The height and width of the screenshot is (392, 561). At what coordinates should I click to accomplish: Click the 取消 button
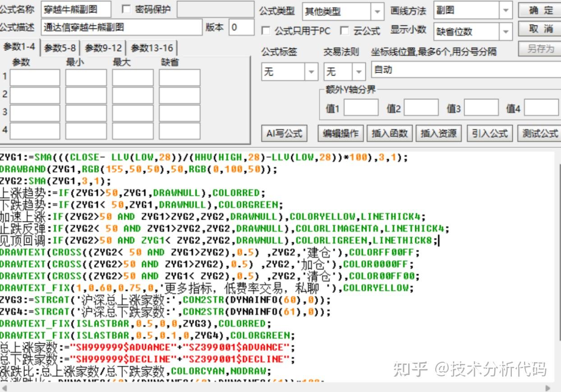pyautogui.click(x=540, y=29)
